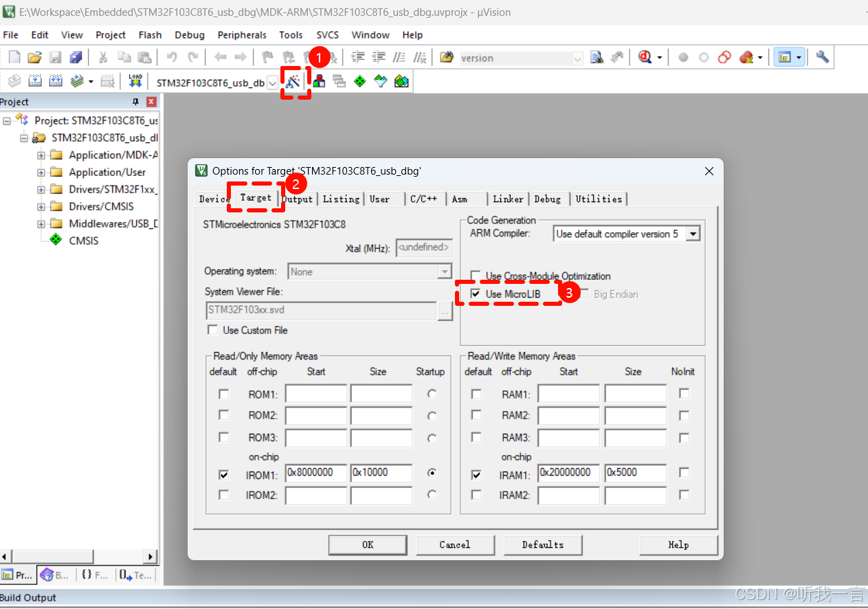Click the Cut scissors icon
Viewport: 868px width, 609px height.
(103, 58)
